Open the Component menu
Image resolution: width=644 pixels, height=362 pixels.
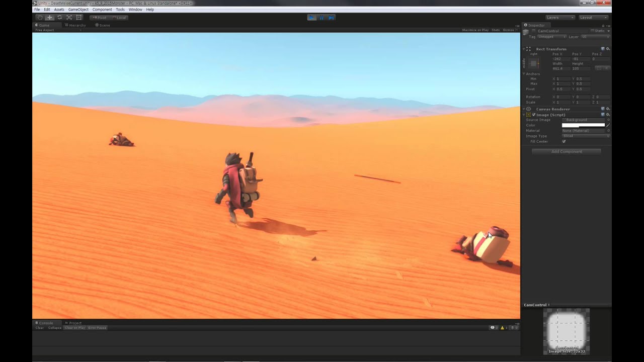click(102, 10)
